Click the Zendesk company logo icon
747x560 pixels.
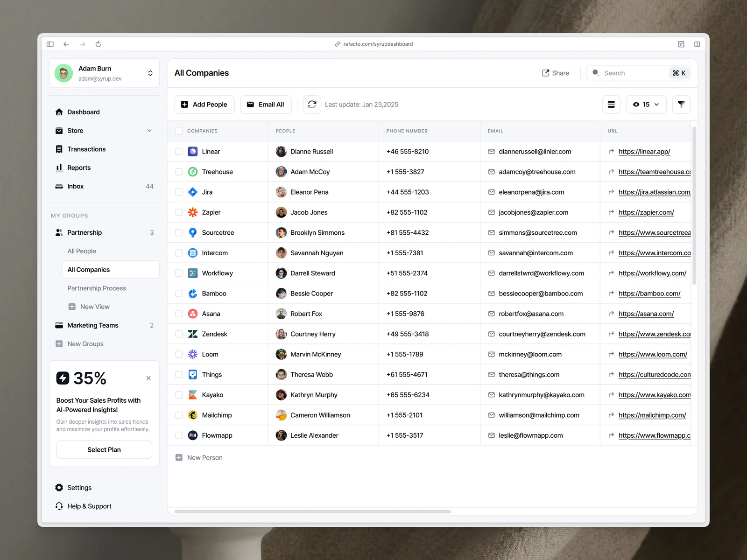pyautogui.click(x=193, y=334)
